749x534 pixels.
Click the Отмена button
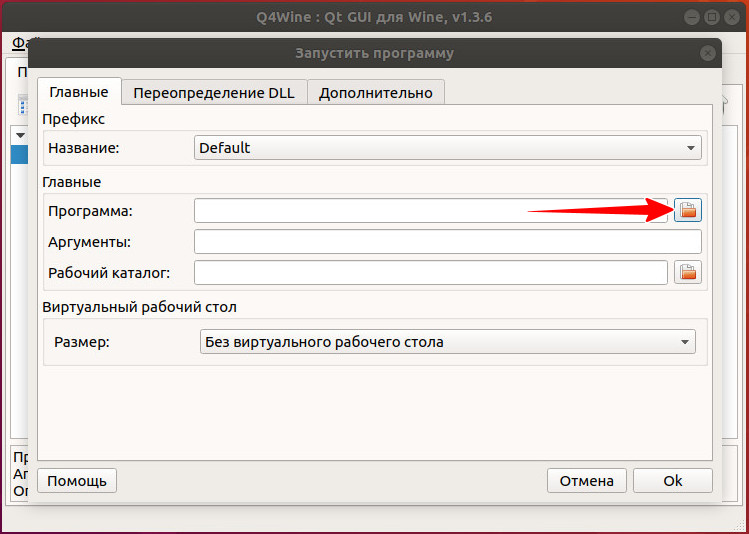point(587,481)
